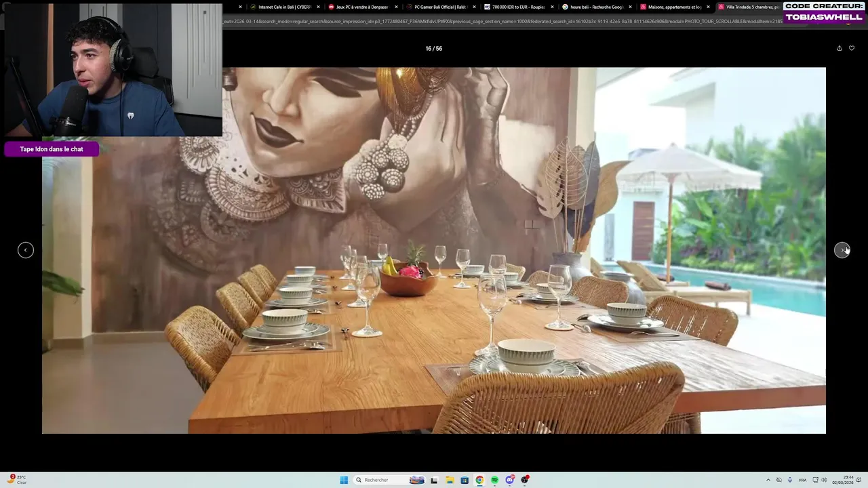The width and height of the screenshot is (868, 488).
Task: Open the volume control in tray
Action: (x=824, y=480)
